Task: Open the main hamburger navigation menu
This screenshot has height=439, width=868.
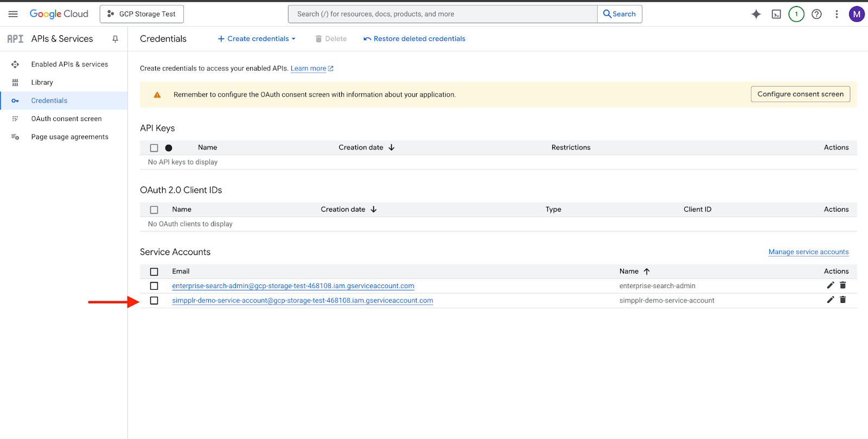Action: tap(13, 14)
